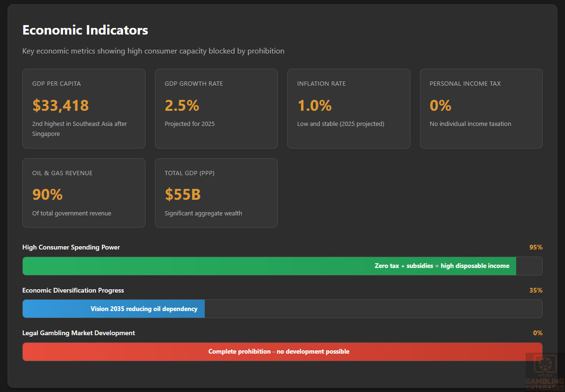Select the Personal Income Tax card
The height and width of the screenshot is (392, 565).
point(481,108)
